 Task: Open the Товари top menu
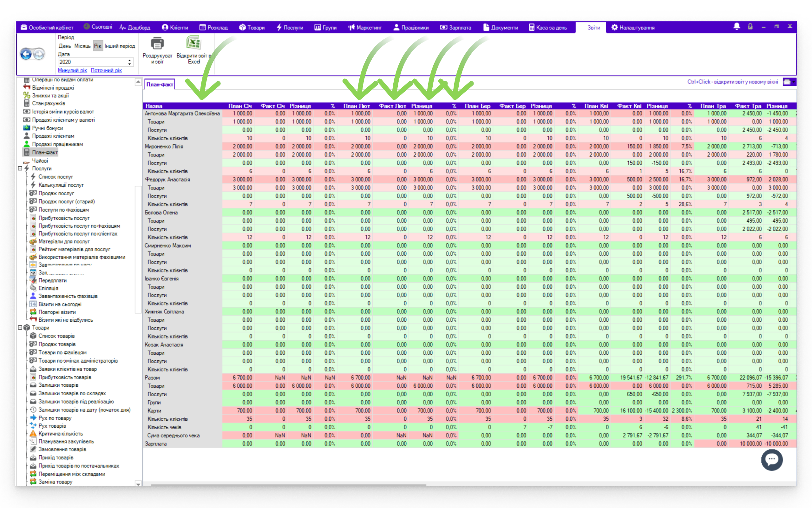tap(252, 28)
